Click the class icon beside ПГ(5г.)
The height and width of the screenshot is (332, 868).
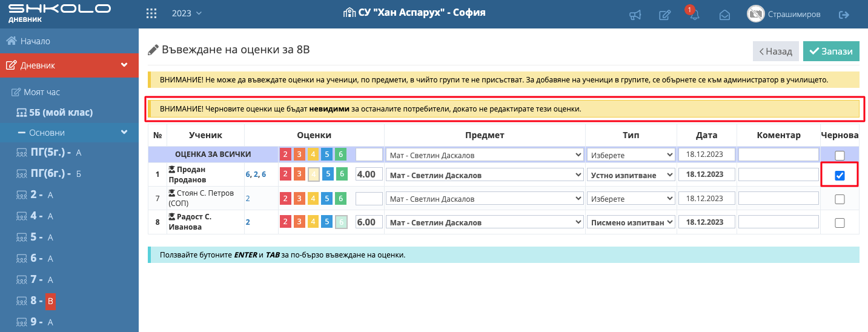click(x=21, y=153)
